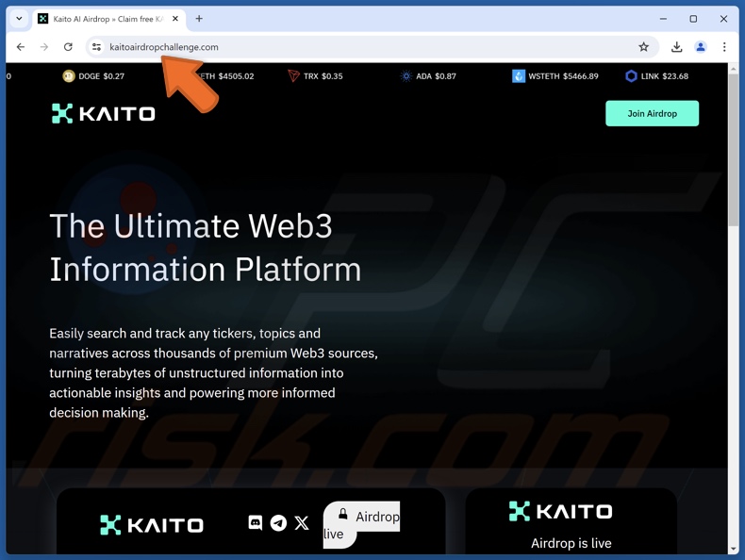Click the WSTETH $5466.89 price text
Image resolution: width=745 pixels, height=560 pixels.
pyautogui.click(x=564, y=76)
